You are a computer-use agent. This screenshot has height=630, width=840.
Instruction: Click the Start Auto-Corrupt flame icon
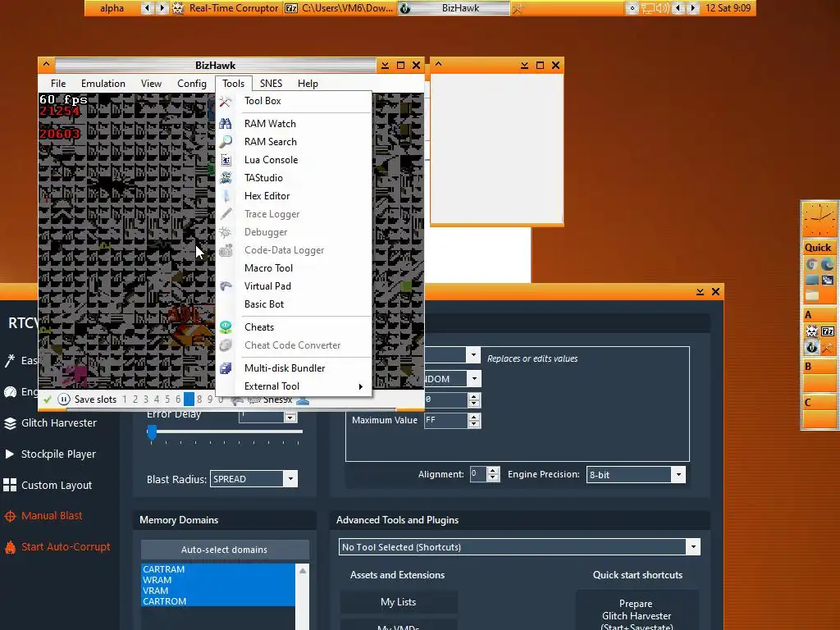click(x=10, y=547)
